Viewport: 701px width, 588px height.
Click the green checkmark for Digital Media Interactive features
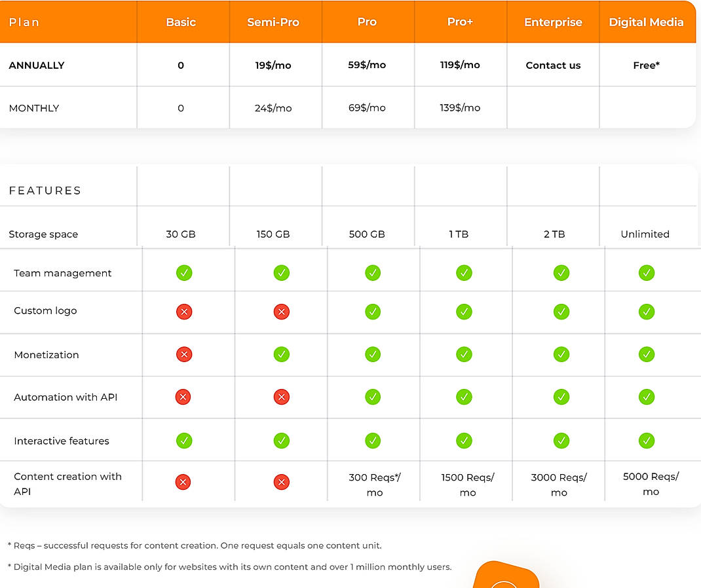coord(647,441)
